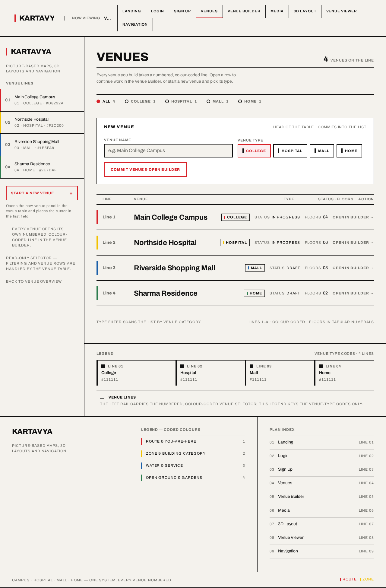This screenshot has width=386, height=588.
Task: Choose College as the new venue type
Action: click(x=254, y=151)
